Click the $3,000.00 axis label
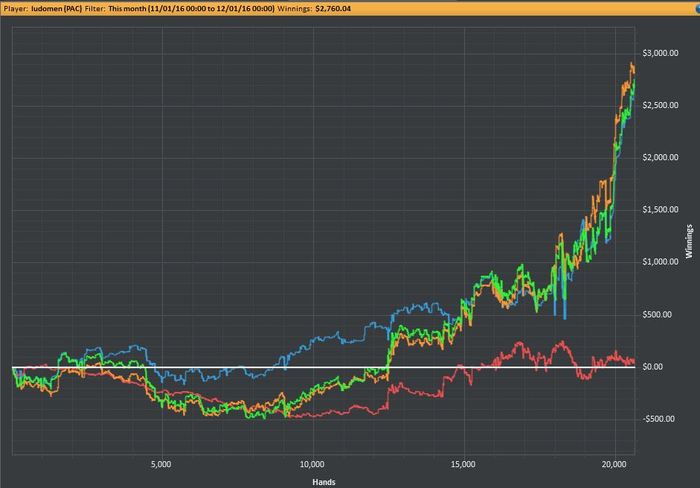Image resolution: width=700 pixels, height=488 pixels. click(660, 53)
